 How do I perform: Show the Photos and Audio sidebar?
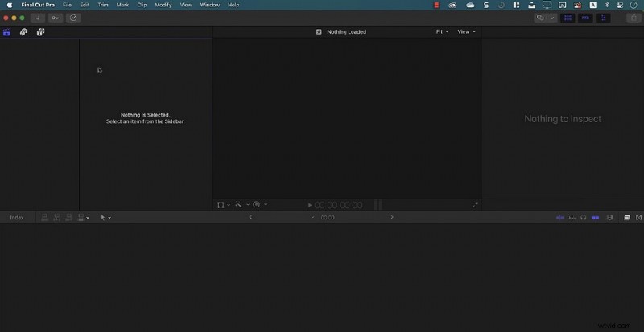click(x=23, y=32)
